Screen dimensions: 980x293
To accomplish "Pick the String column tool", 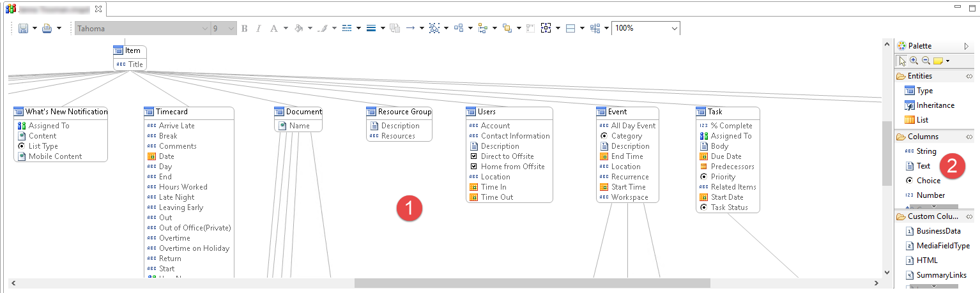I will click(921, 151).
